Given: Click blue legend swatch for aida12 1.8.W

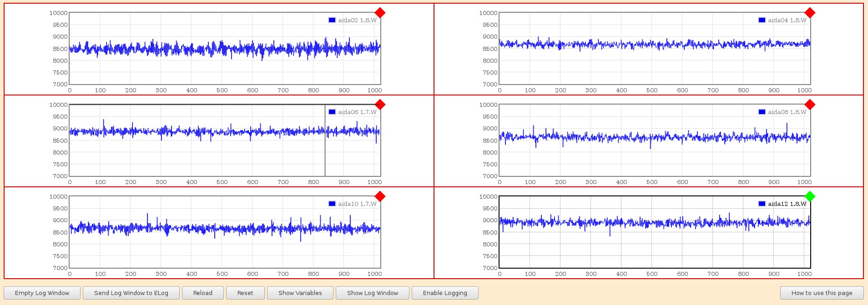Looking at the screenshot, I should point(762,204).
